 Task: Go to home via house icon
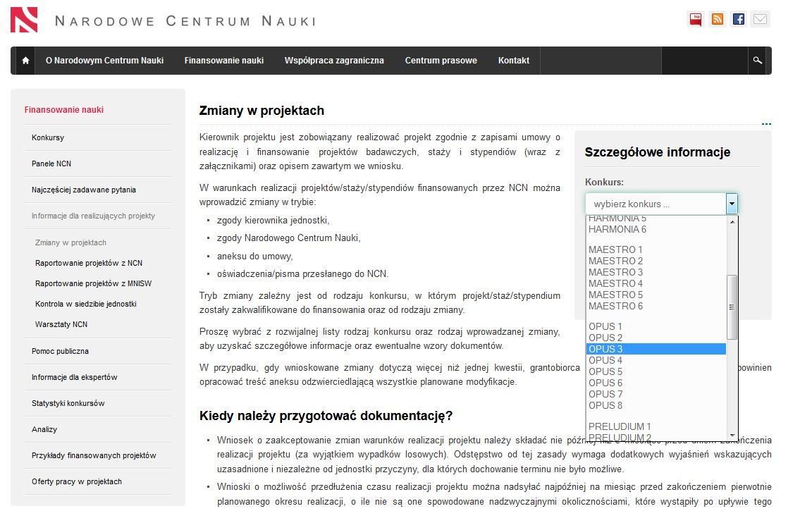pyautogui.click(x=25, y=61)
